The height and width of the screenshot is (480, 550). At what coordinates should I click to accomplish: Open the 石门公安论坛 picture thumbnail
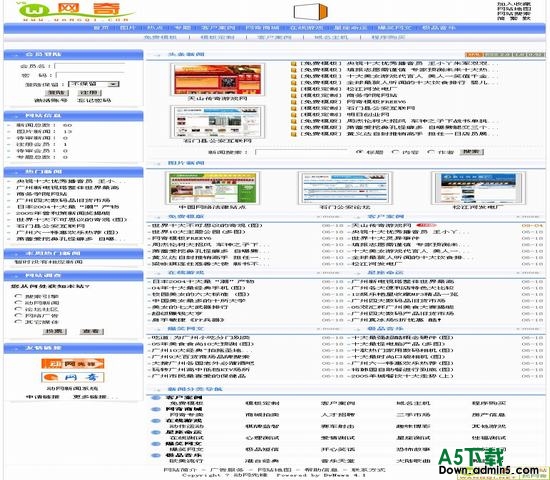pos(345,188)
